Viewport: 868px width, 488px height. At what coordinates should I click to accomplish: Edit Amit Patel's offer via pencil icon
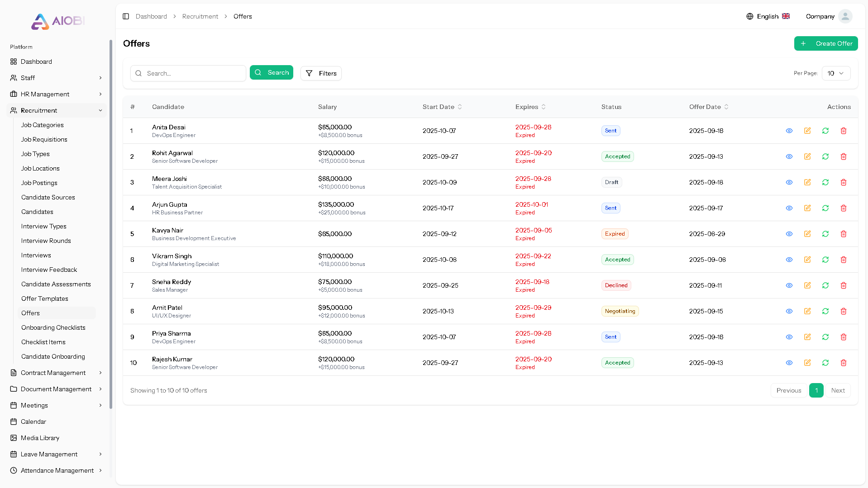pyautogui.click(x=807, y=311)
